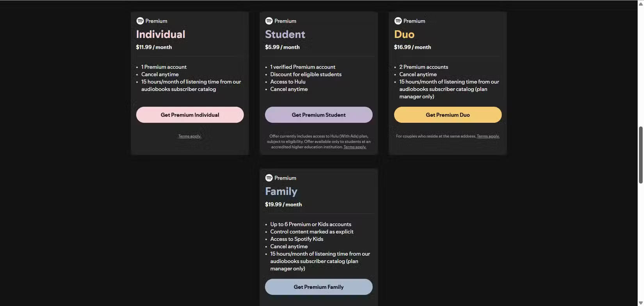Open Terms apply under the Individual plan
This screenshot has height=306, width=644.
tap(190, 136)
